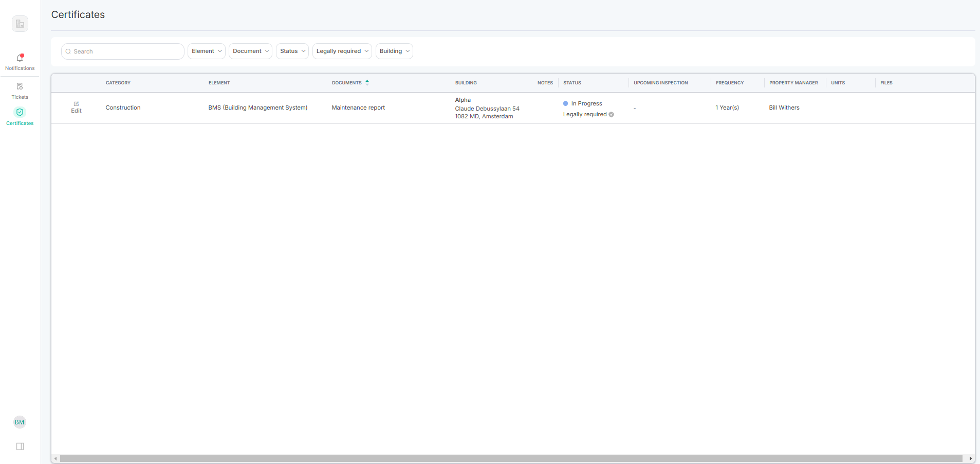The width and height of the screenshot is (980, 464).
Task: Click the Notes column header
Action: tap(545, 83)
